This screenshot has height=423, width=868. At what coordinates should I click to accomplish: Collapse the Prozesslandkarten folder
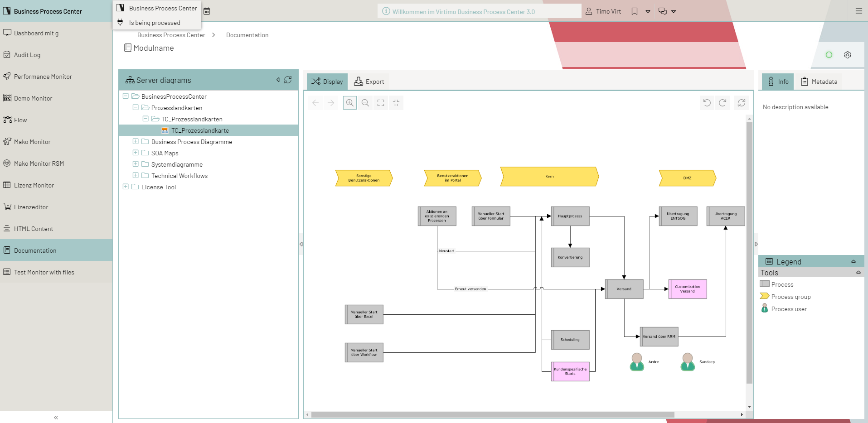136,108
